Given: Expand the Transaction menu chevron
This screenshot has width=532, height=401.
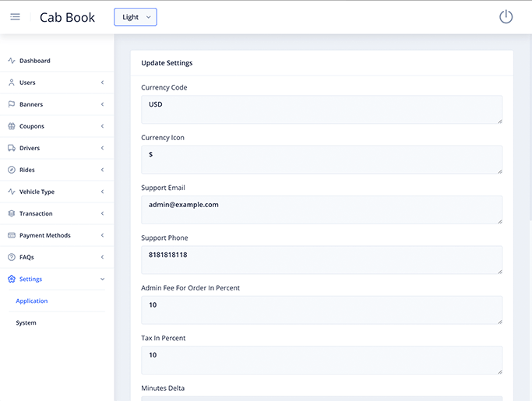Looking at the screenshot, I should [x=102, y=213].
